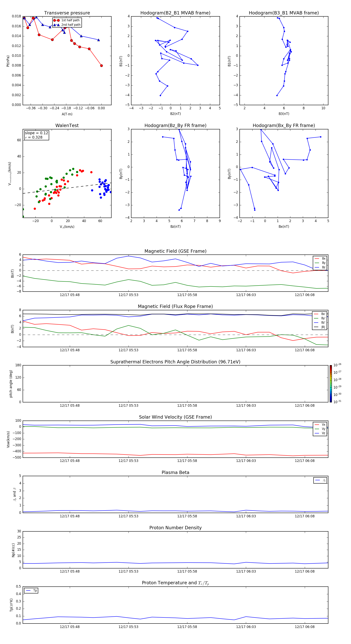Click the 'pitch angle (deg)' y-axis label
The height and width of the screenshot is (644, 351).
pyautogui.click(x=11, y=384)
